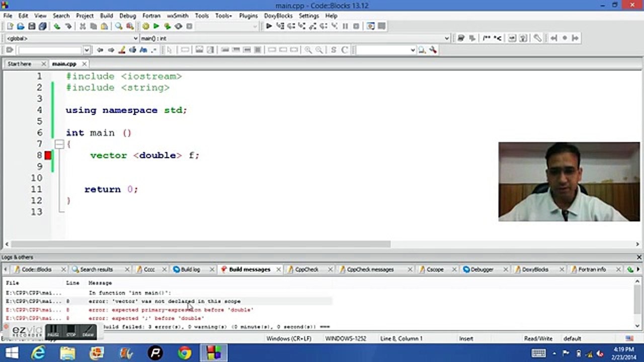Viewport: 644px width, 362px height.
Task: Toggle the C option icon
Action: click(x=345, y=50)
